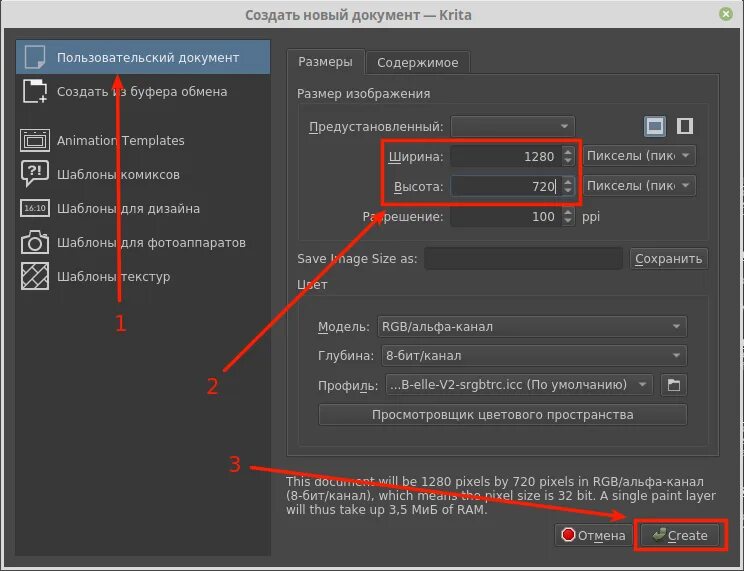Set portrait orientation button
Viewport: 744px width, 571px height.
(x=684, y=126)
